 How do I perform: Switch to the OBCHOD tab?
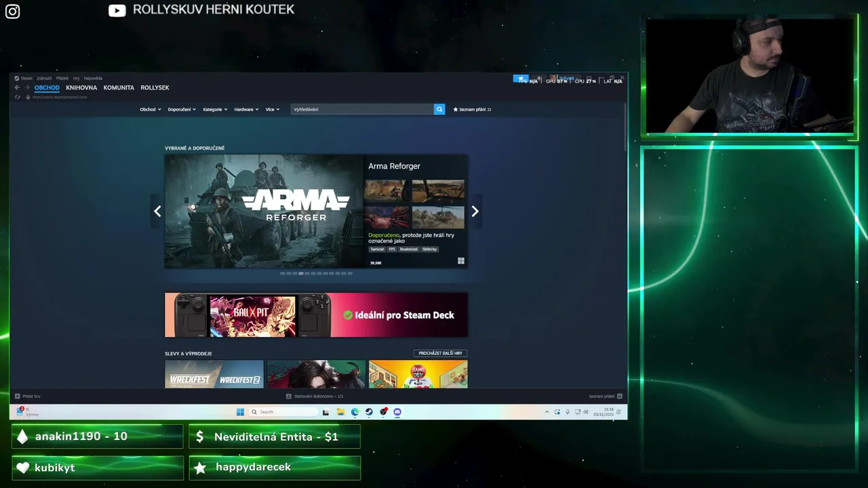[47, 87]
